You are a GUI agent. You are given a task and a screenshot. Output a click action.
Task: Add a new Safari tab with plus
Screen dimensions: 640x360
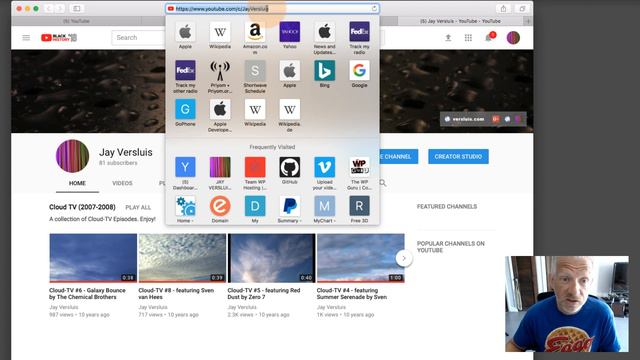coord(529,21)
